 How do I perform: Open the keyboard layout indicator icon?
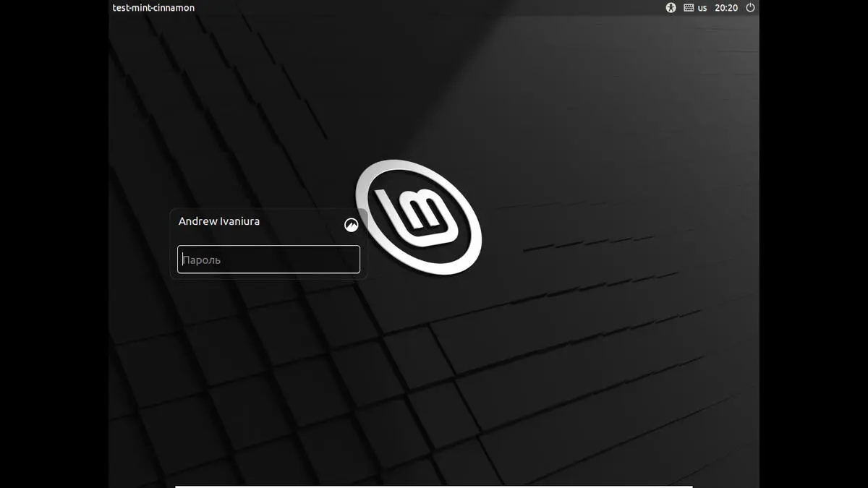(689, 8)
